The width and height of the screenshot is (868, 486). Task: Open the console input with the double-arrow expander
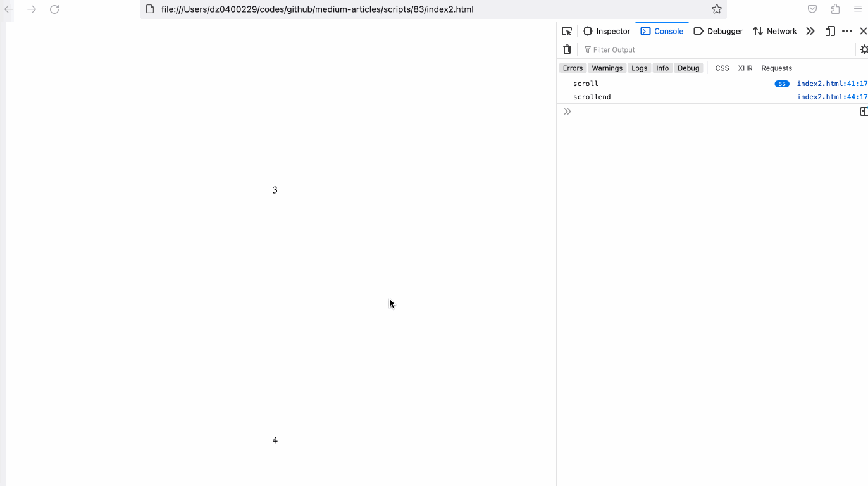[x=567, y=111]
